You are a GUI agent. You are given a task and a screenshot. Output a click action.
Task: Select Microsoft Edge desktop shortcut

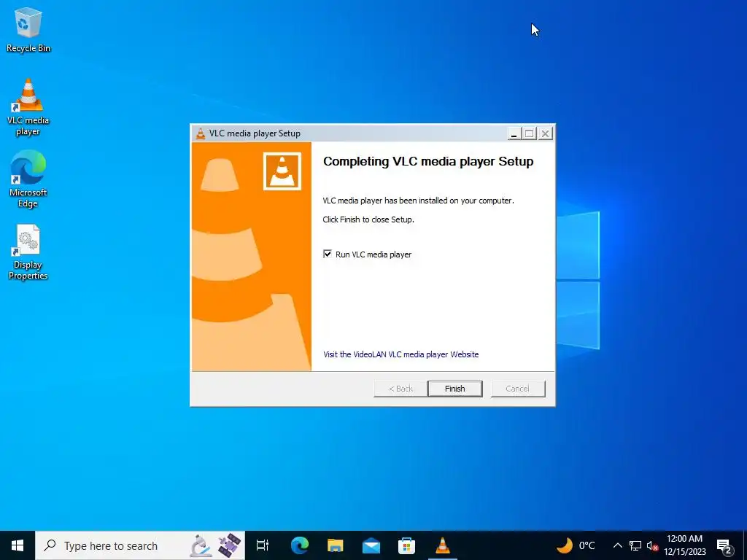point(28,179)
